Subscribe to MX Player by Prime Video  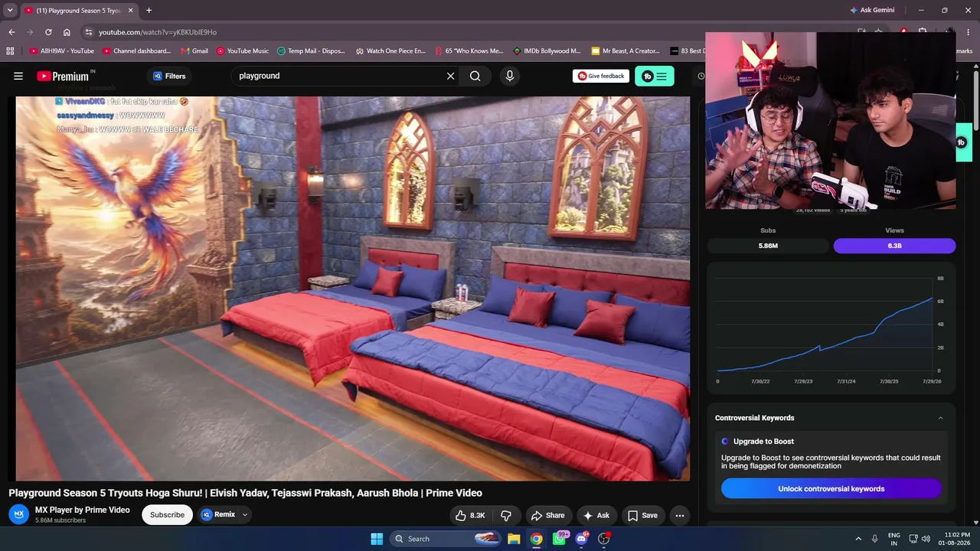[167, 515]
